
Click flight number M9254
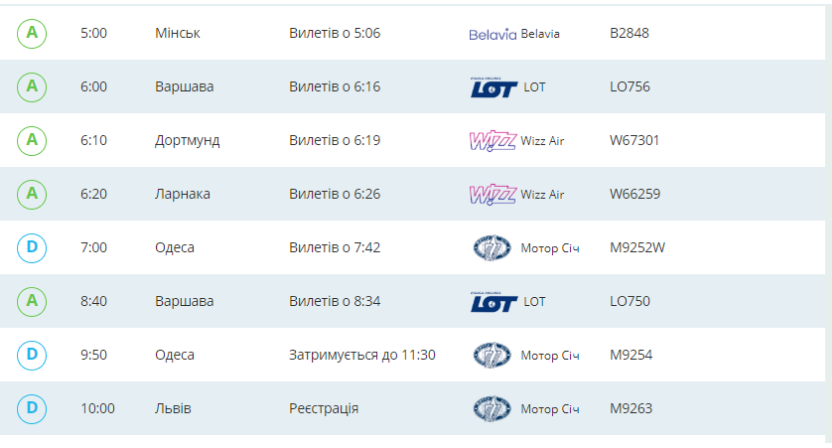pyautogui.click(x=629, y=355)
